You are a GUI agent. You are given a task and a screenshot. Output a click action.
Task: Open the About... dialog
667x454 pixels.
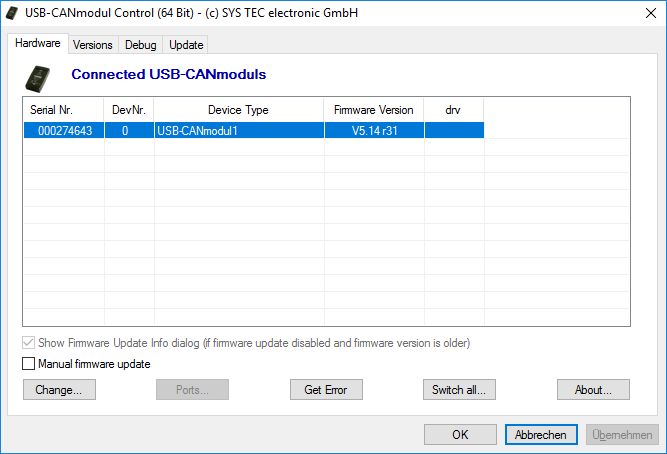[593, 390]
